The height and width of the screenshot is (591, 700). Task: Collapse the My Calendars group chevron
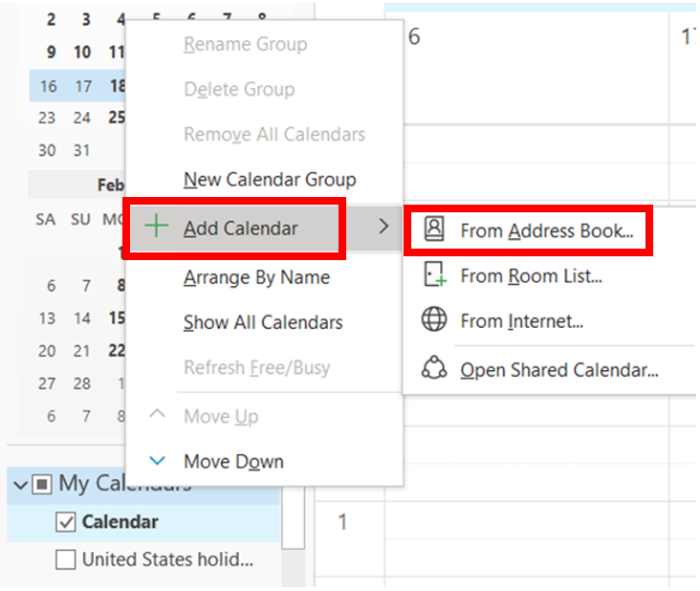pos(20,485)
